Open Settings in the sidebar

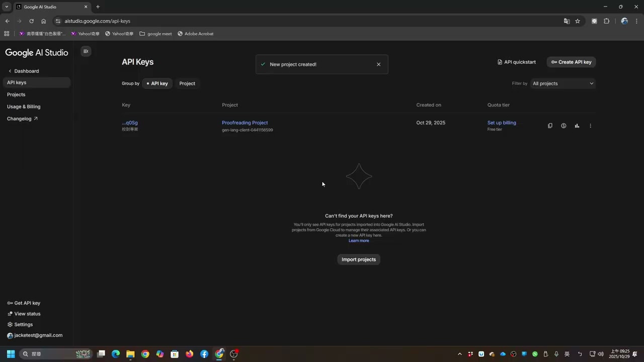coord(20,325)
